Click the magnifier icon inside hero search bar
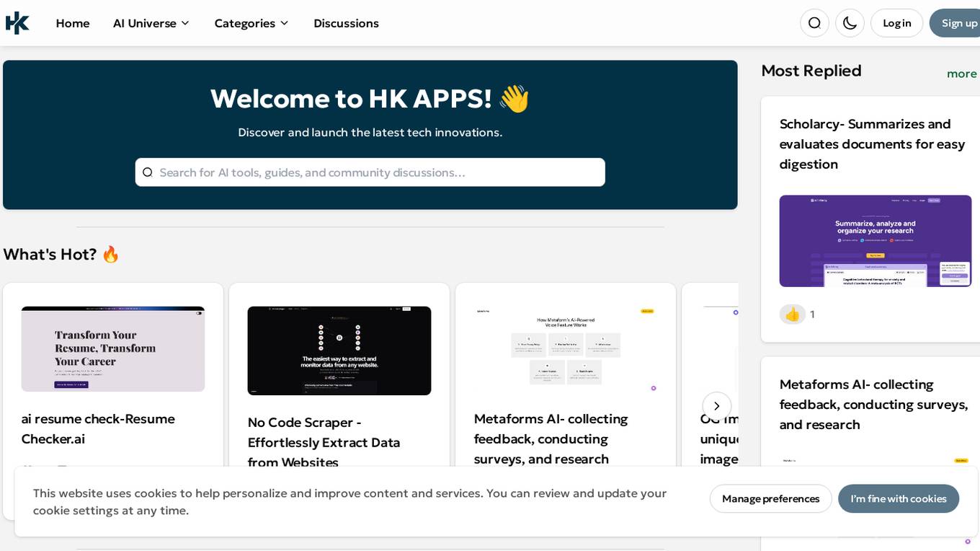Image resolution: width=980 pixels, height=551 pixels. click(148, 172)
